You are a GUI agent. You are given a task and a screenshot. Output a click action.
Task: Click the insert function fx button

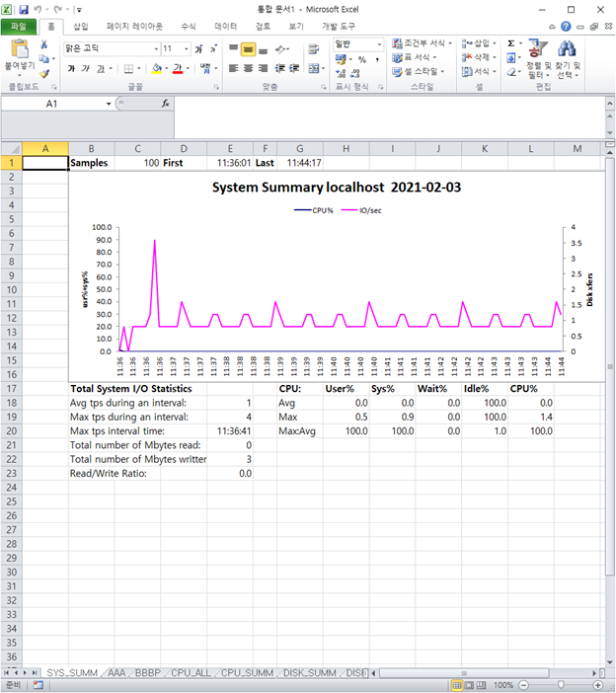pos(166,104)
